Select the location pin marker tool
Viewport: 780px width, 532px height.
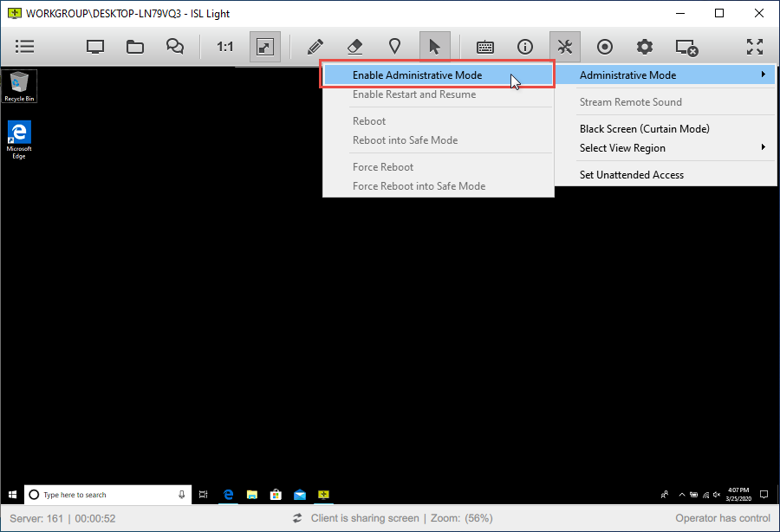point(394,47)
